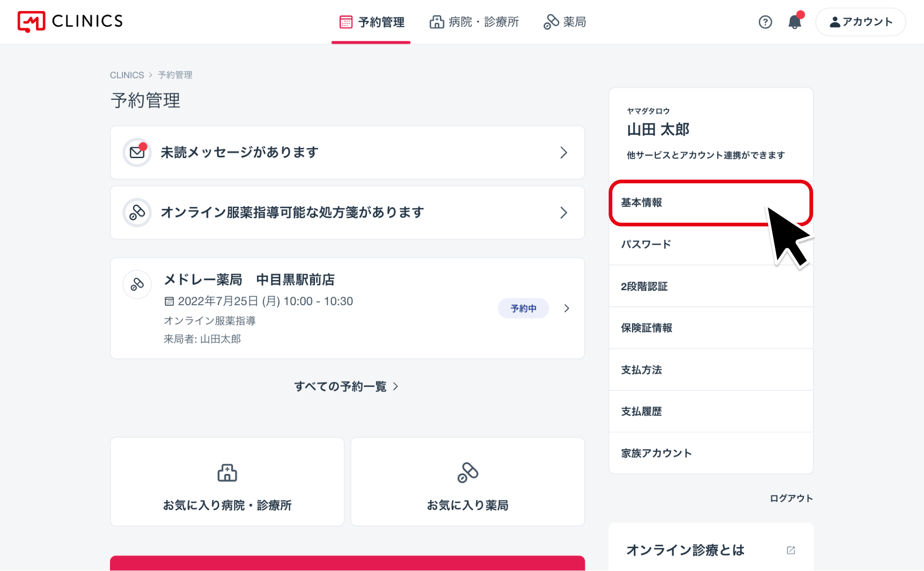
Task: Click the red banner at page bottom
Action: (347, 563)
